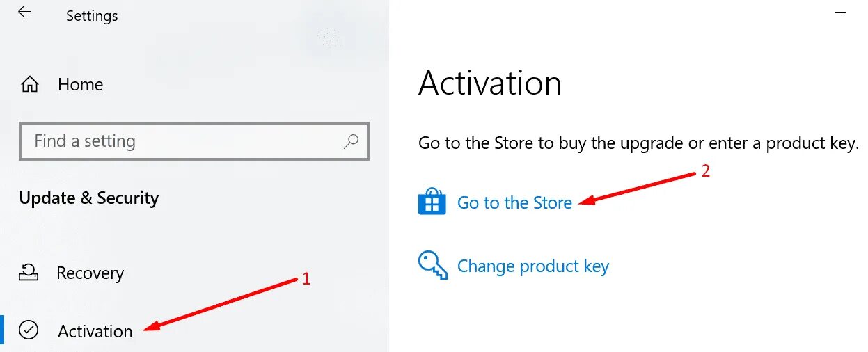Click the key icon for product key
The height and width of the screenshot is (352, 868).
[x=432, y=265]
